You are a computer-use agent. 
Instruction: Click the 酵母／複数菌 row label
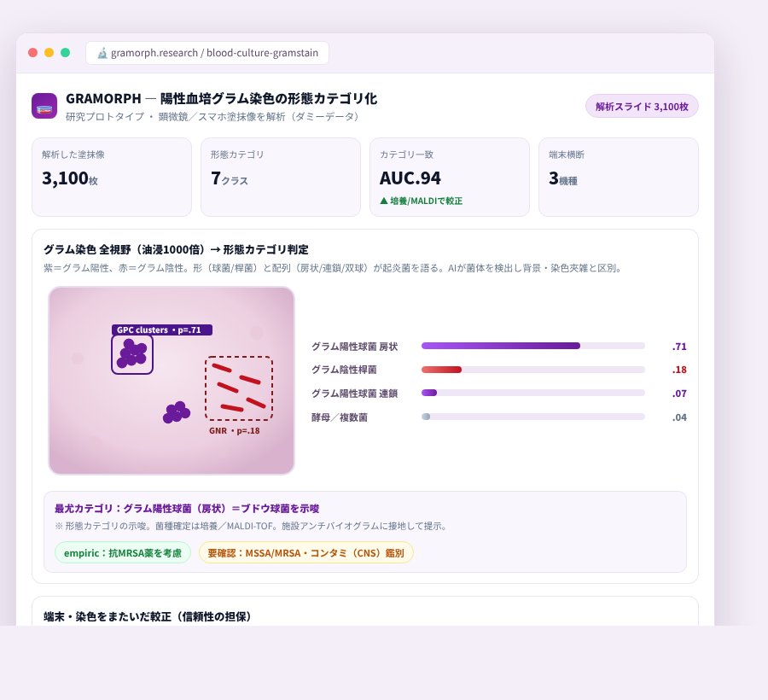pos(340,417)
